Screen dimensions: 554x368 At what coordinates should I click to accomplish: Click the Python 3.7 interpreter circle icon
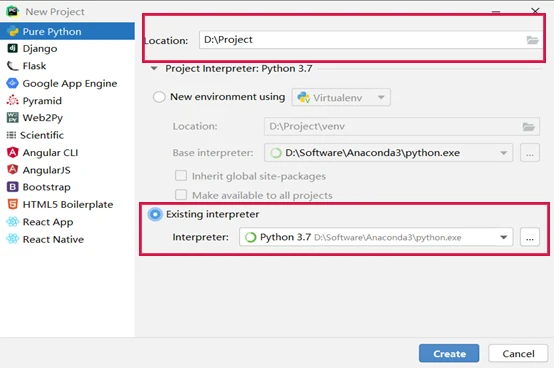point(251,237)
